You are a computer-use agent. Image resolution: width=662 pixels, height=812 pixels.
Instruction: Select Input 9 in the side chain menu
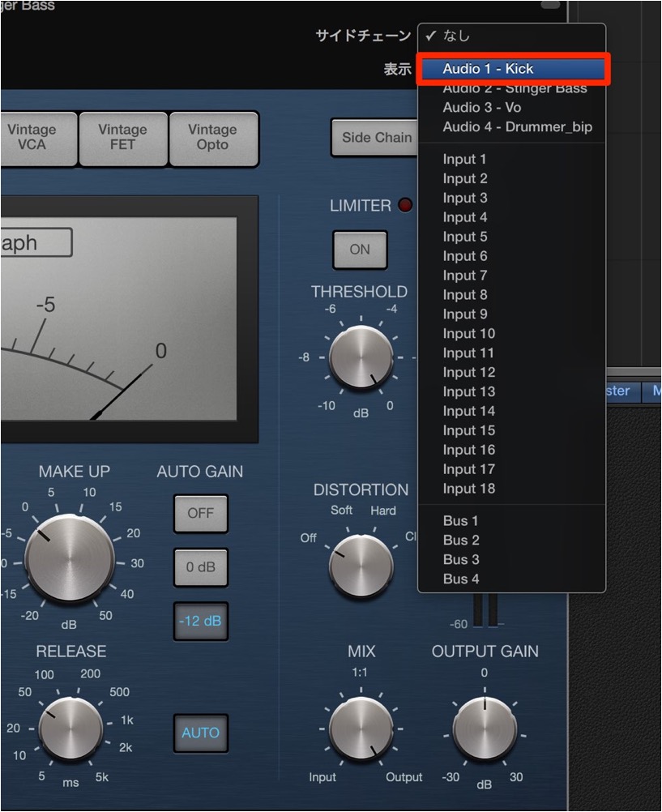[x=512, y=314]
